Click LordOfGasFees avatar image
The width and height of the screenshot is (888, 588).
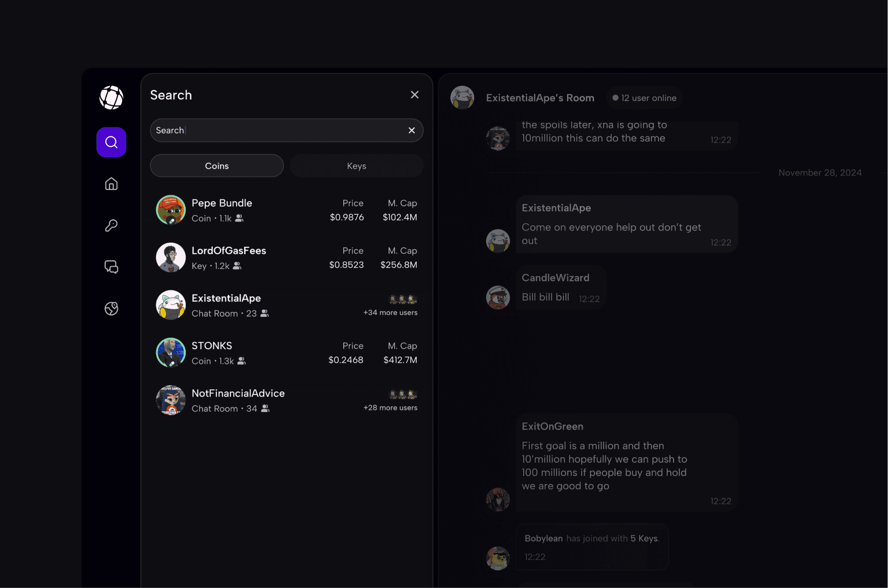(x=171, y=258)
